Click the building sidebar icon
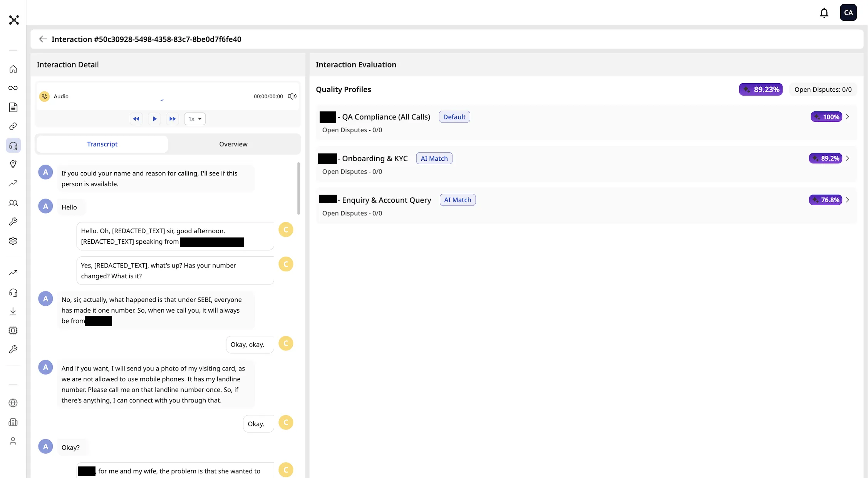Viewport: 868px width, 478px height. pyautogui.click(x=13, y=422)
